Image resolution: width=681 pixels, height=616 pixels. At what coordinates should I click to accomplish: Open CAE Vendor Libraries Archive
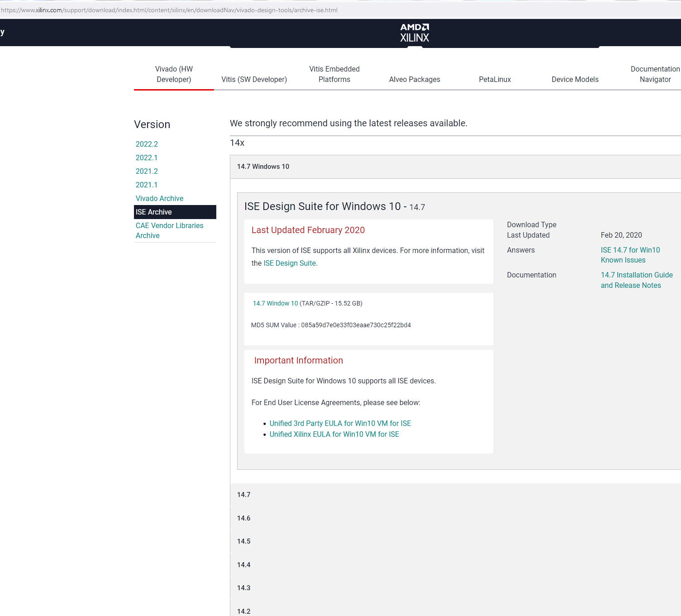(x=169, y=230)
